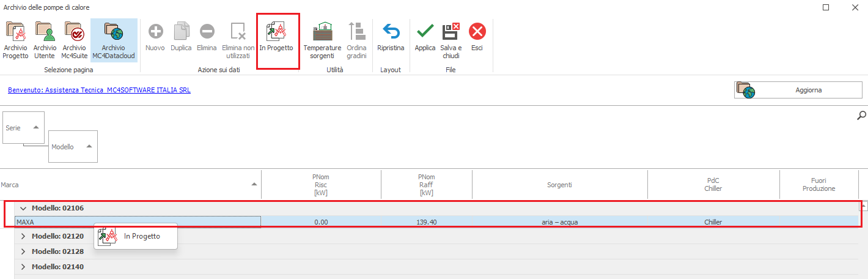
Task: Expand the Modello: 02140 group
Action: (x=24, y=267)
